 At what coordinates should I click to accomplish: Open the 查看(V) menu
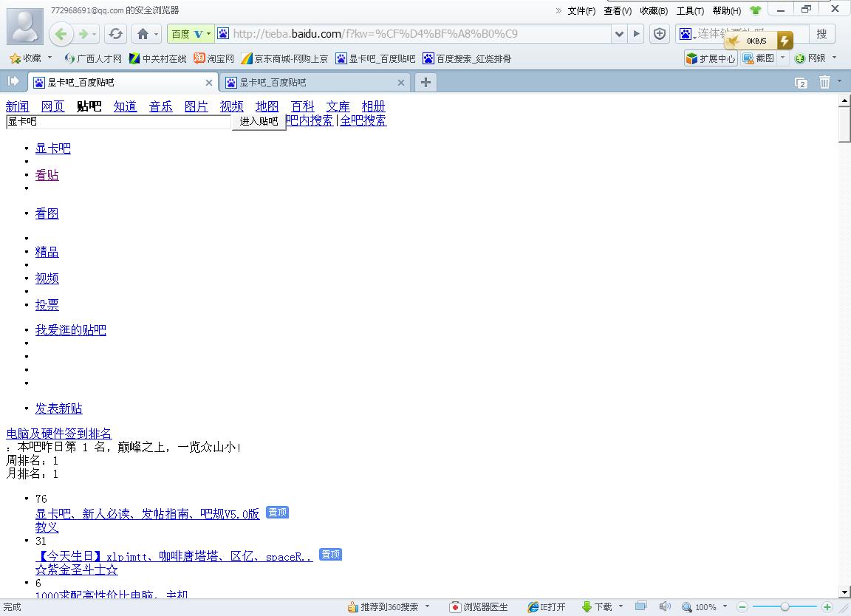click(618, 11)
